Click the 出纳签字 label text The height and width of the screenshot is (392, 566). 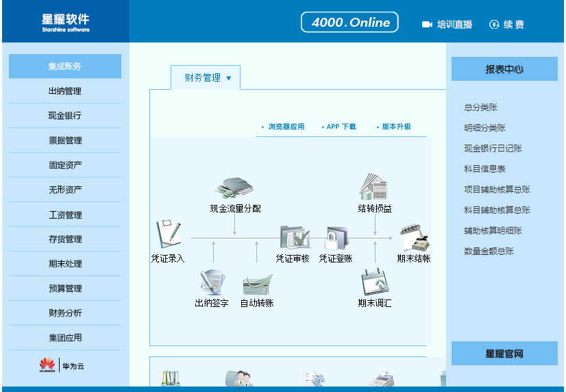[212, 303]
